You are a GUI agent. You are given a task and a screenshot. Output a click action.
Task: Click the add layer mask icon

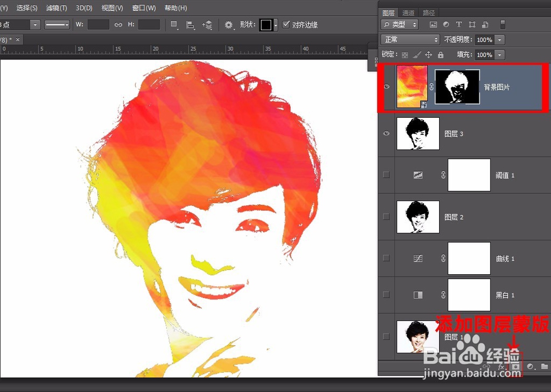tap(515, 366)
